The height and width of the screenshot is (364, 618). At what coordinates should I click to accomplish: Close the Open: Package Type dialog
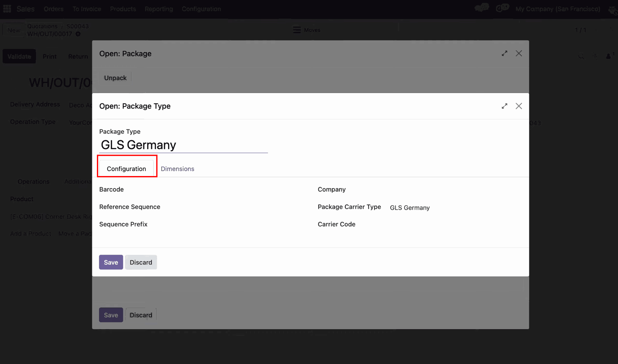(519, 106)
